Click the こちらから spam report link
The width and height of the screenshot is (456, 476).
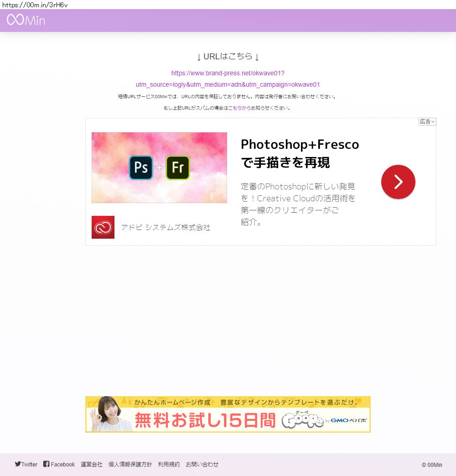coord(239,108)
